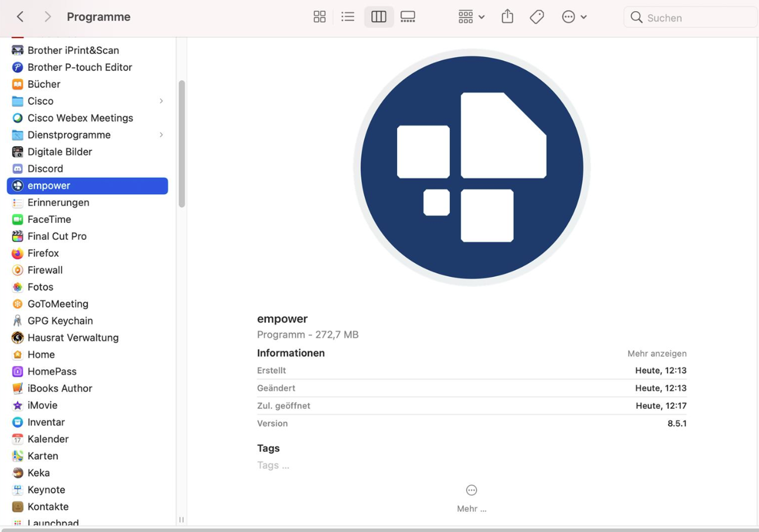Select the Cisco folder name
Viewport: 759px width, 532px height.
click(40, 101)
